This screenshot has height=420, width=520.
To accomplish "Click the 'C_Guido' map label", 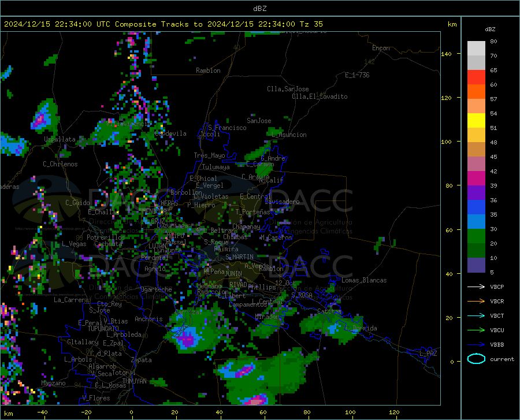I will 77,203.
